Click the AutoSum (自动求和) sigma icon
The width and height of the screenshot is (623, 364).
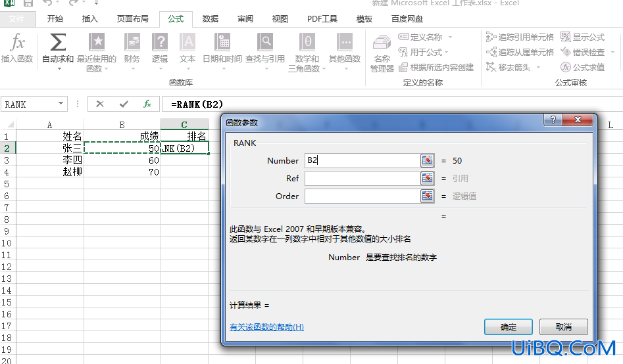[x=58, y=42]
